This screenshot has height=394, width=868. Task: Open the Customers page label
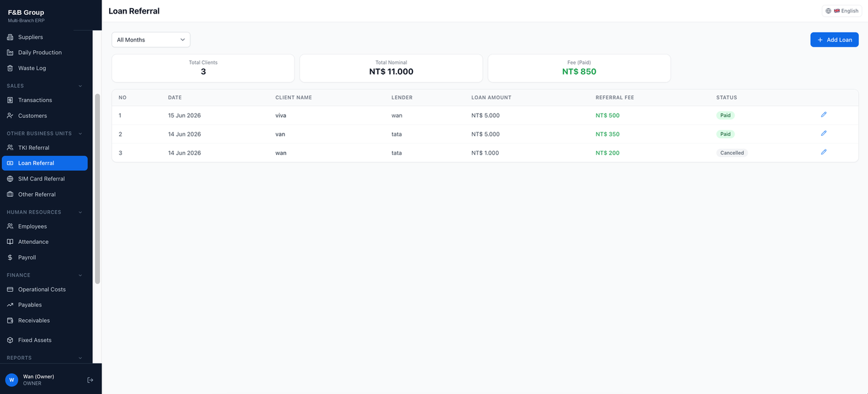click(32, 115)
